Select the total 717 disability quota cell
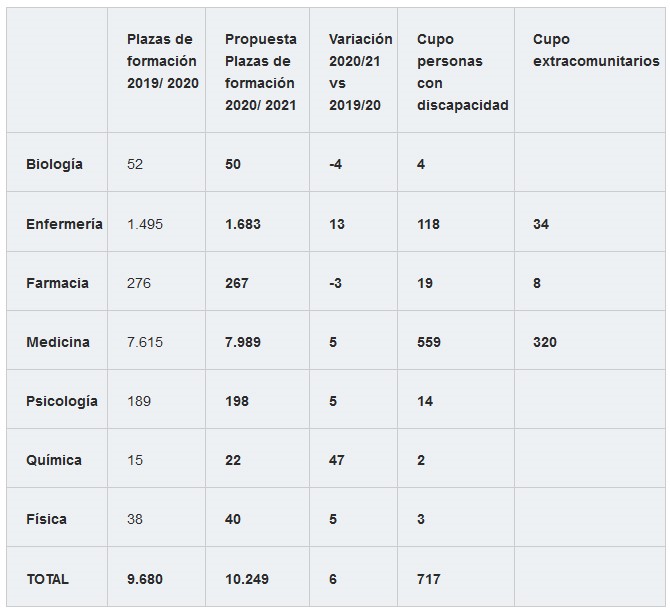Viewport: 670px width, 614px height. pos(429,579)
